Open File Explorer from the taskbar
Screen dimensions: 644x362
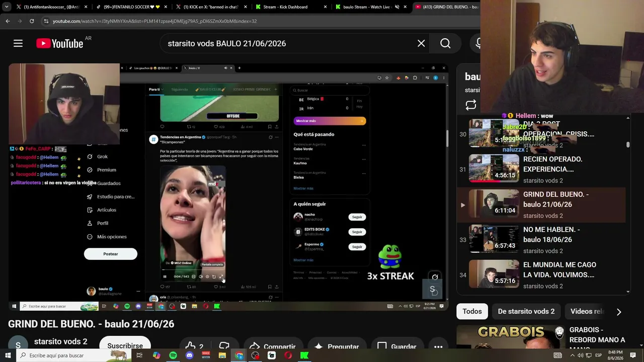(x=222, y=355)
